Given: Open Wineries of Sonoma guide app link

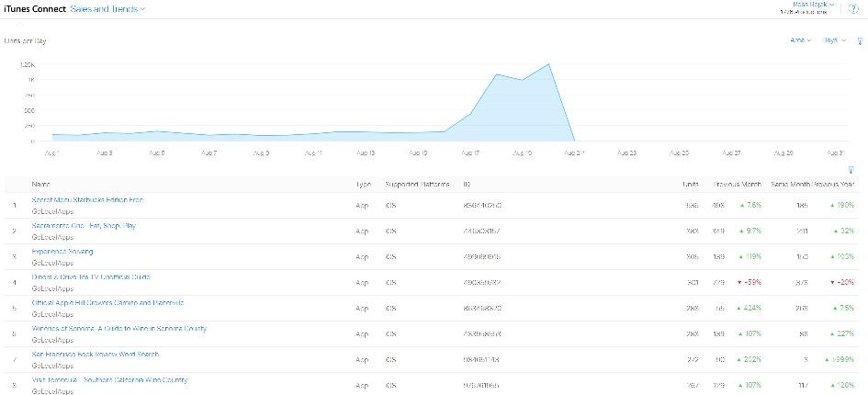Looking at the screenshot, I should [119, 329].
